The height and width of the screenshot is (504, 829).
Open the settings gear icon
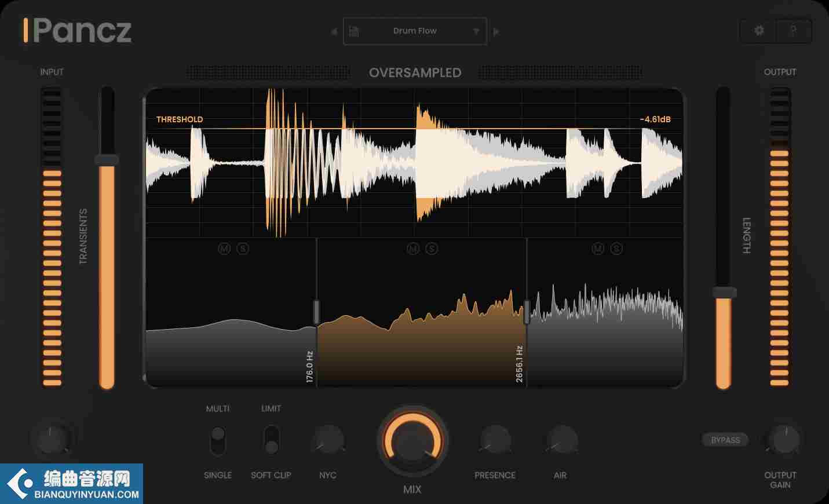tap(759, 31)
